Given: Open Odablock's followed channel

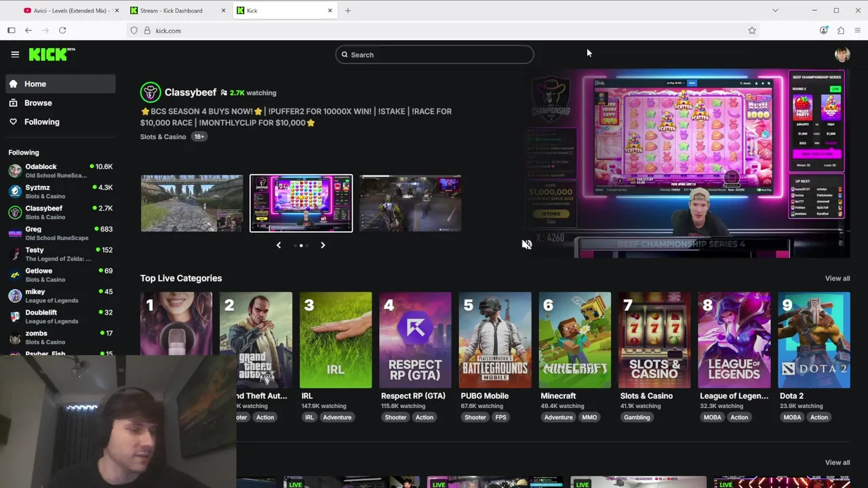Looking at the screenshot, I should tap(60, 171).
